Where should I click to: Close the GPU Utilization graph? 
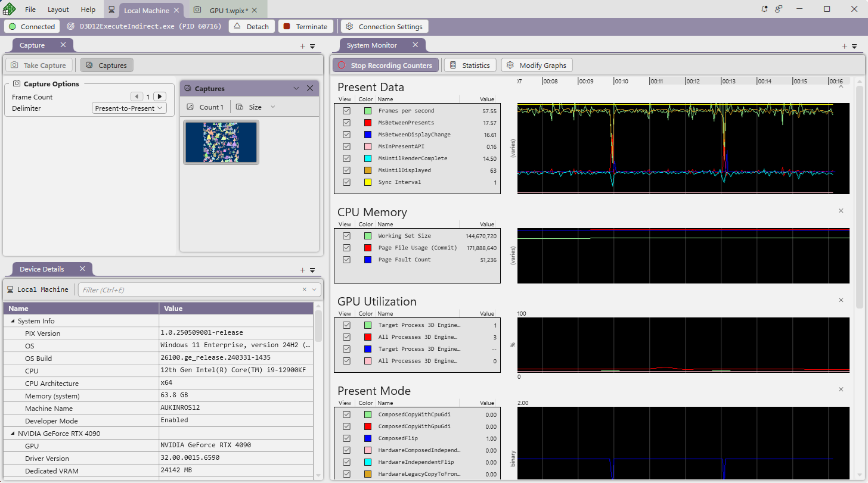841,300
